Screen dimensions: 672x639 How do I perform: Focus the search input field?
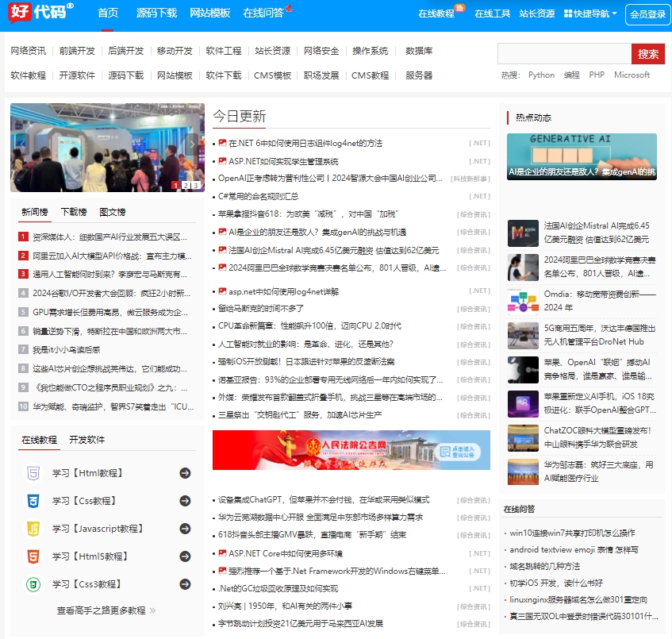click(x=564, y=54)
